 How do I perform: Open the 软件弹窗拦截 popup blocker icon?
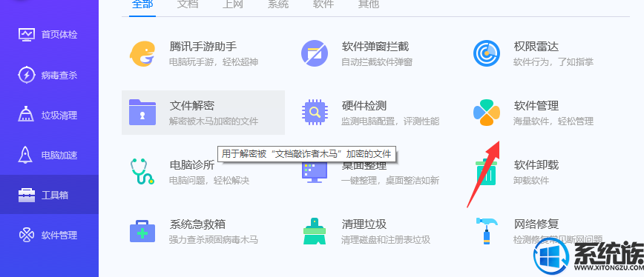[x=315, y=53]
